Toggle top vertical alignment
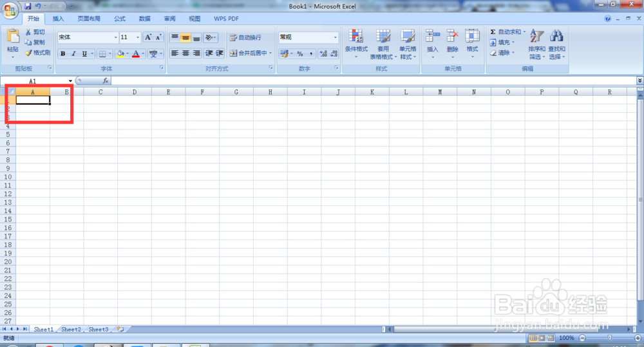The height and width of the screenshot is (347, 644). point(175,38)
